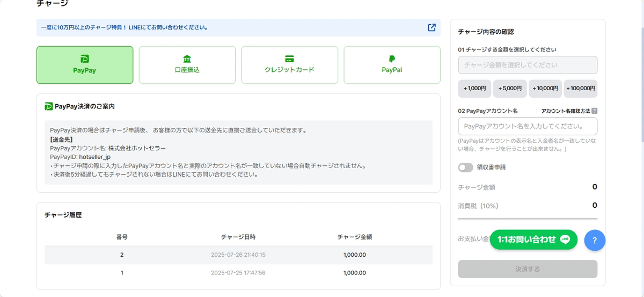The image size is (644, 297).
Task: Add +10,000円 to charge amount
Action: pos(545,89)
